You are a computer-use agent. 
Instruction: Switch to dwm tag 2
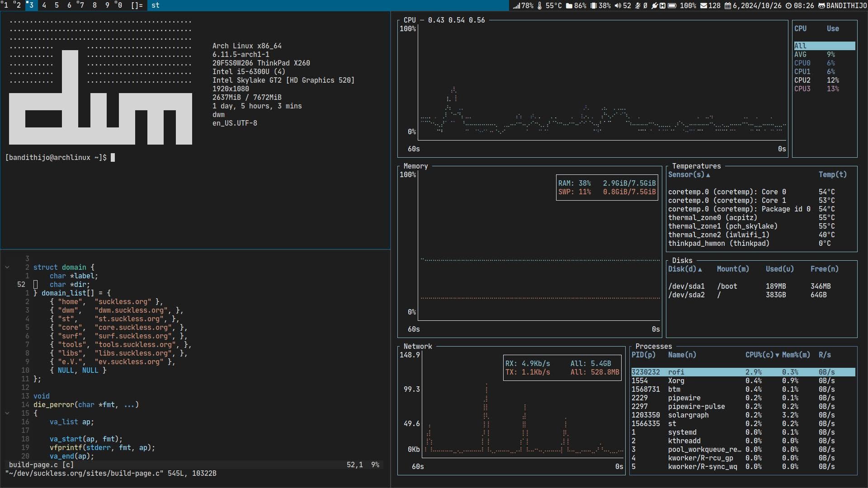[18, 5]
